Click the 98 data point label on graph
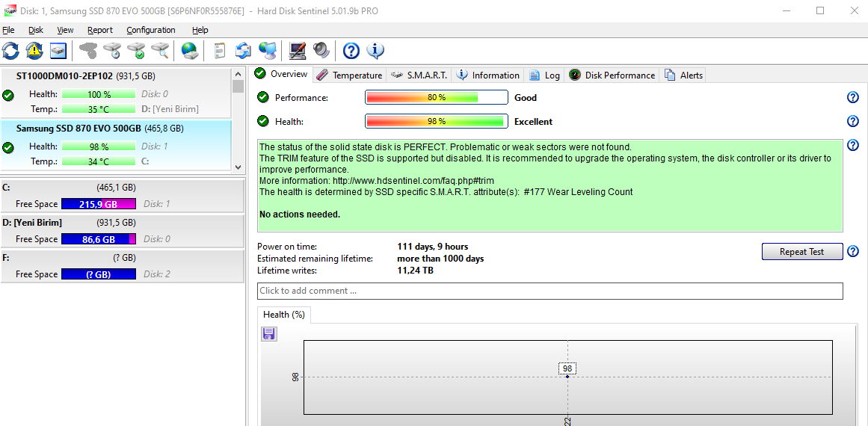868x426 pixels. 567,368
